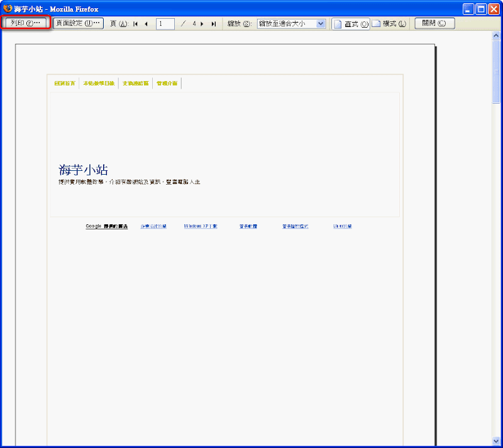The height and width of the screenshot is (448, 503).
Task: Select Landscape (橫式) orientation
Action: coord(389,24)
